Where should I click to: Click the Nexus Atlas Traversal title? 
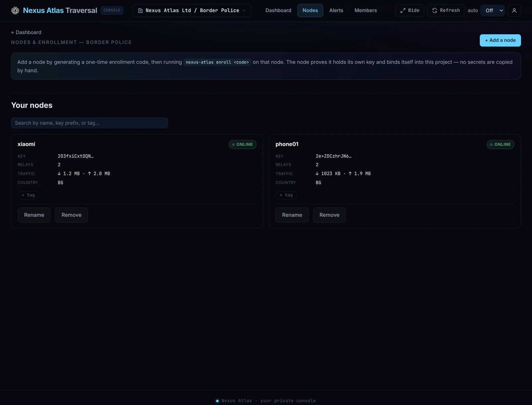(x=60, y=11)
